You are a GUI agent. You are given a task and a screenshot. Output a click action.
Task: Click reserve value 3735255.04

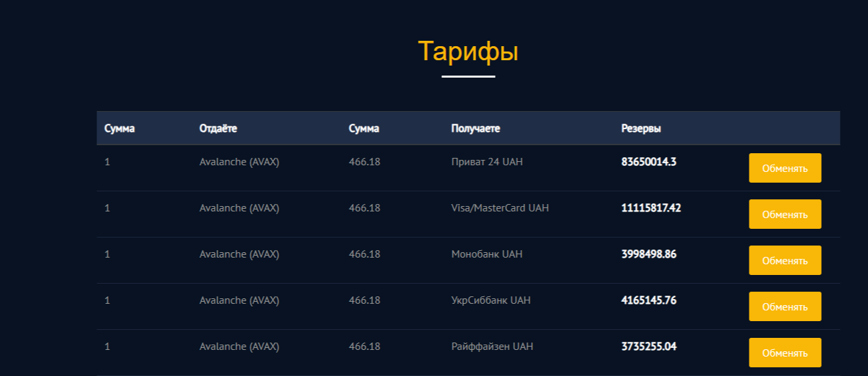(648, 347)
